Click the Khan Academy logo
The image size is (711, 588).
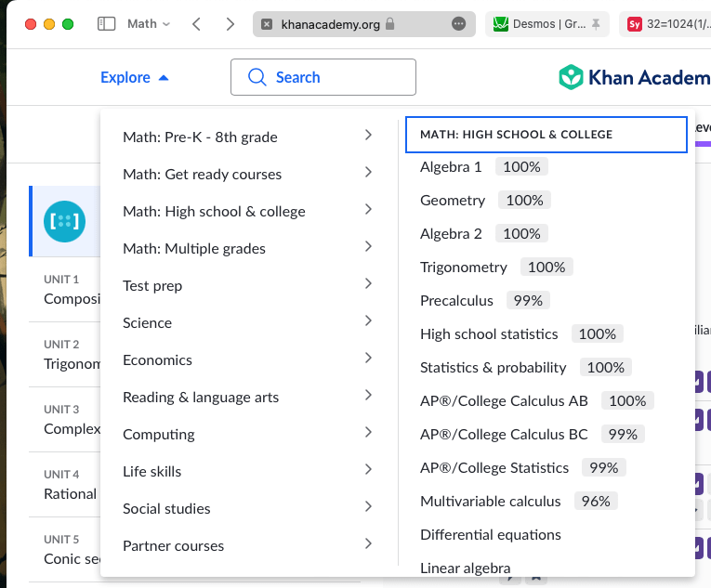[635, 77]
